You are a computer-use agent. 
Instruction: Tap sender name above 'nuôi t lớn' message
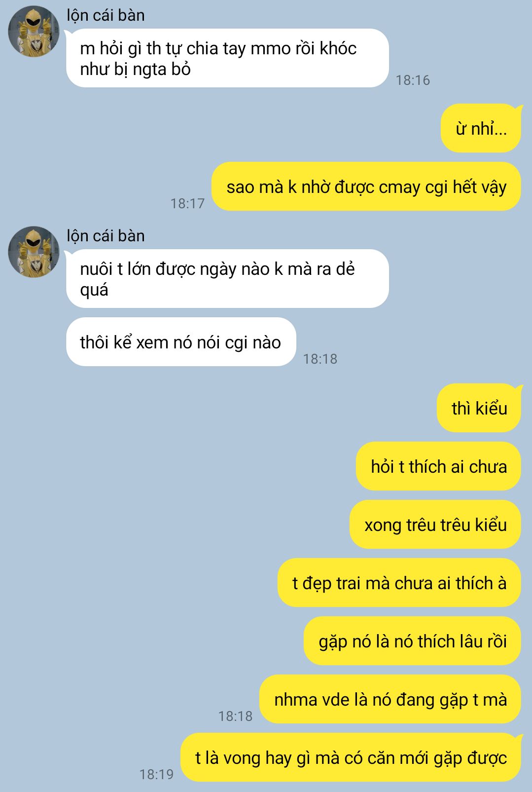pyautogui.click(x=106, y=236)
